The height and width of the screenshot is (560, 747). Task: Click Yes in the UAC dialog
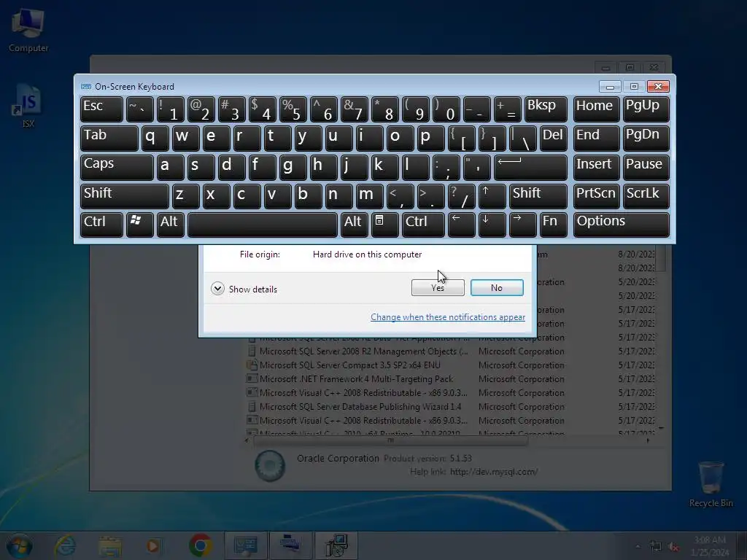[x=438, y=287]
